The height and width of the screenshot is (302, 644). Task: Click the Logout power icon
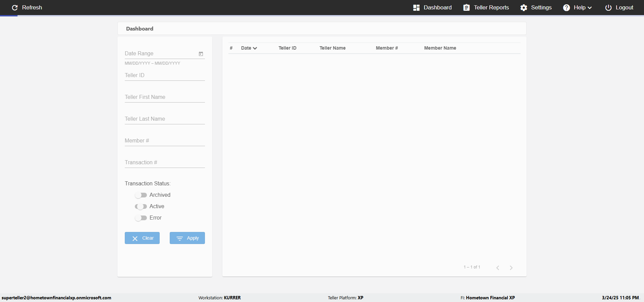[x=608, y=7]
